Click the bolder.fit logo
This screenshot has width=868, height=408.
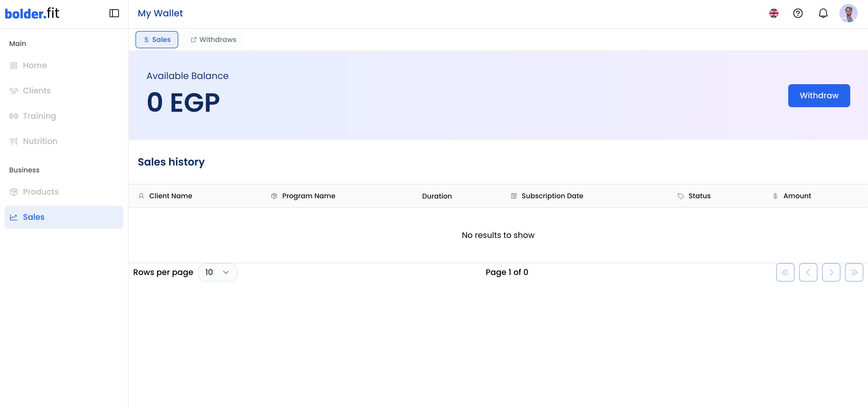[32, 14]
